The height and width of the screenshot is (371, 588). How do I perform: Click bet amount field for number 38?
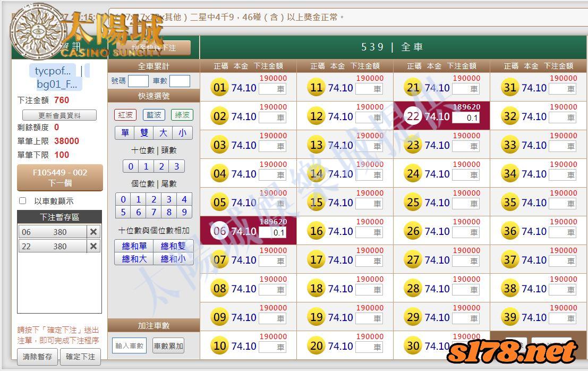tap(563, 290)
